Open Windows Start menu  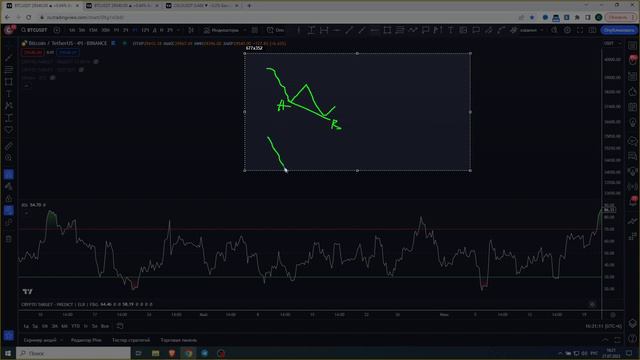click(x=8, y=353)
